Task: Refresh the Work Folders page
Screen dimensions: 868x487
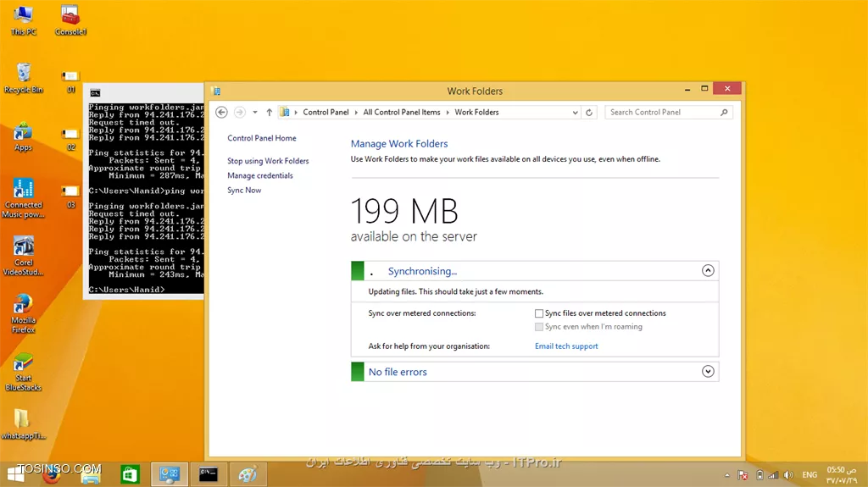Action: pyautogui.click(x=589, y=113)
